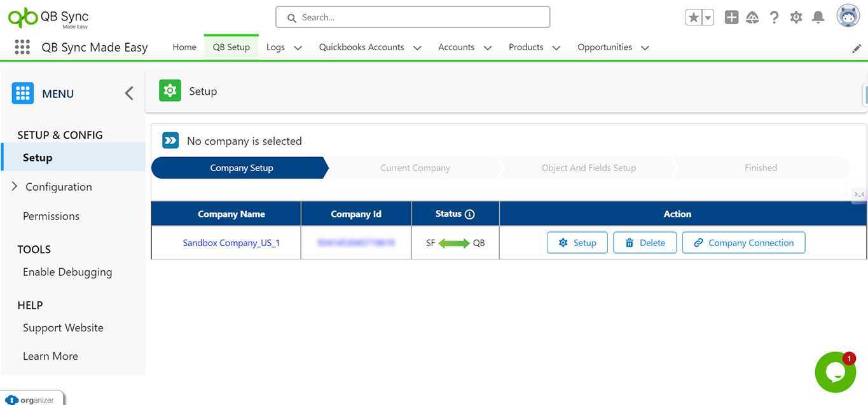Viewport: 868px width, 405px height.
Task: Expand the Logs tab dropdown chevron
Action: click(298, 48)
